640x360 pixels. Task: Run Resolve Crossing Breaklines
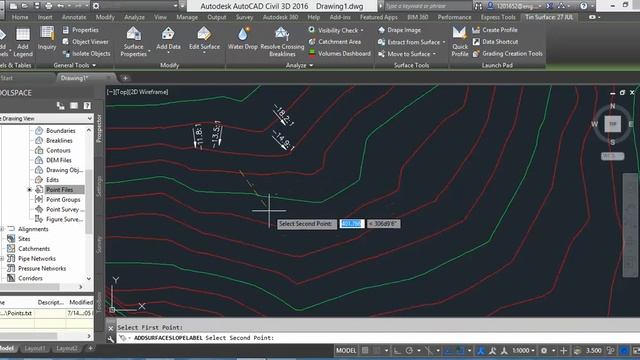coord(282,41)
